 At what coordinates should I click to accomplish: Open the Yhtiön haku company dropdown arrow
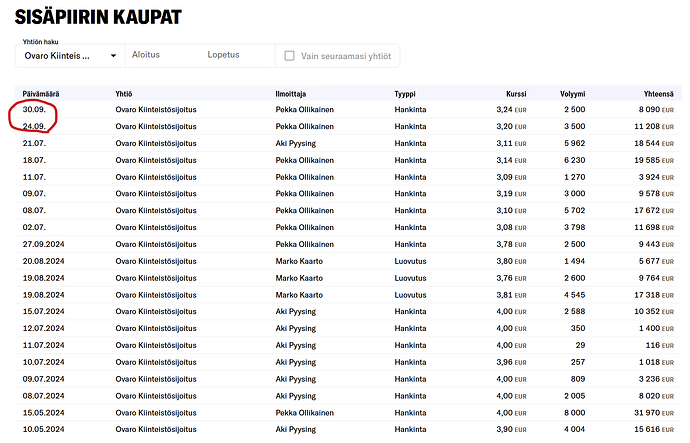pyautogui.click(x=114, y=56)
